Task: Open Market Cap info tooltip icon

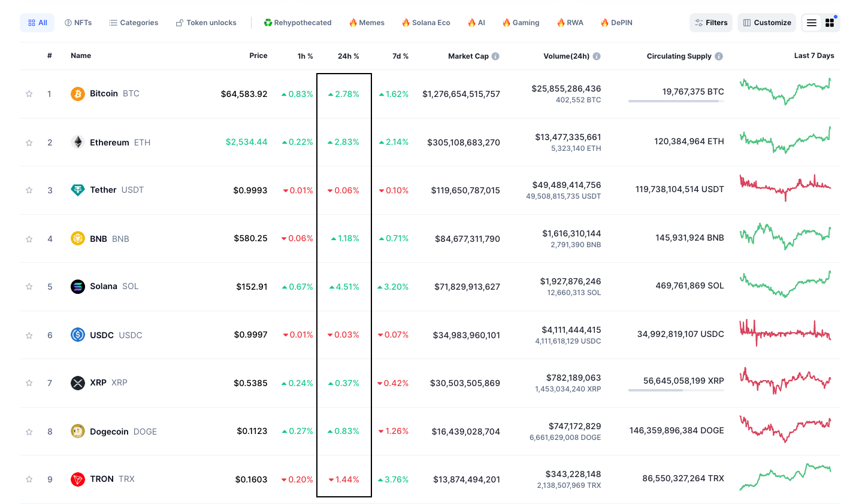Action: [495, 56]
